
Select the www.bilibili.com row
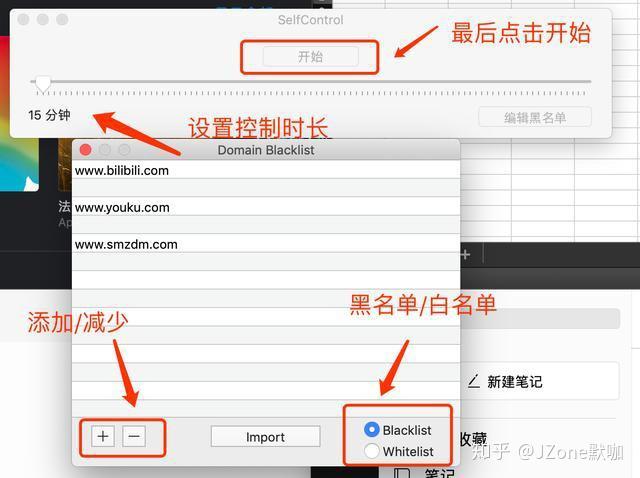[266, 170]
